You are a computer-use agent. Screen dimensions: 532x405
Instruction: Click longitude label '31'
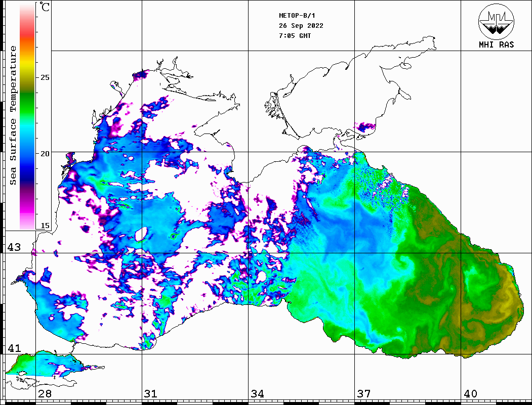point(151,393)
